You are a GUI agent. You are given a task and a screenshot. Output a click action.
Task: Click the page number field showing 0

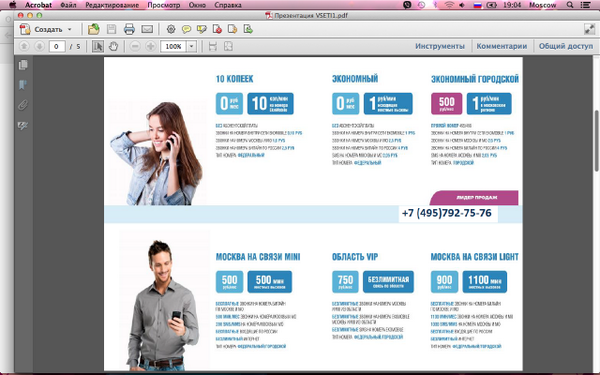point(57,47)
